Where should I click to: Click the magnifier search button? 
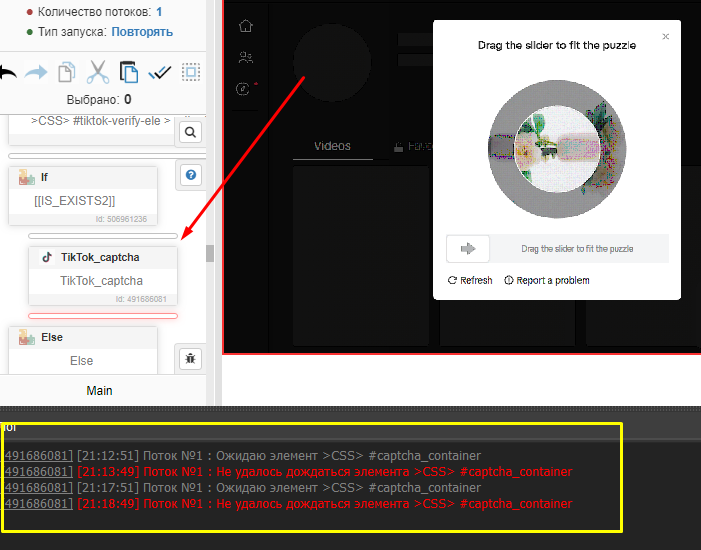click(x=190, y=132)
